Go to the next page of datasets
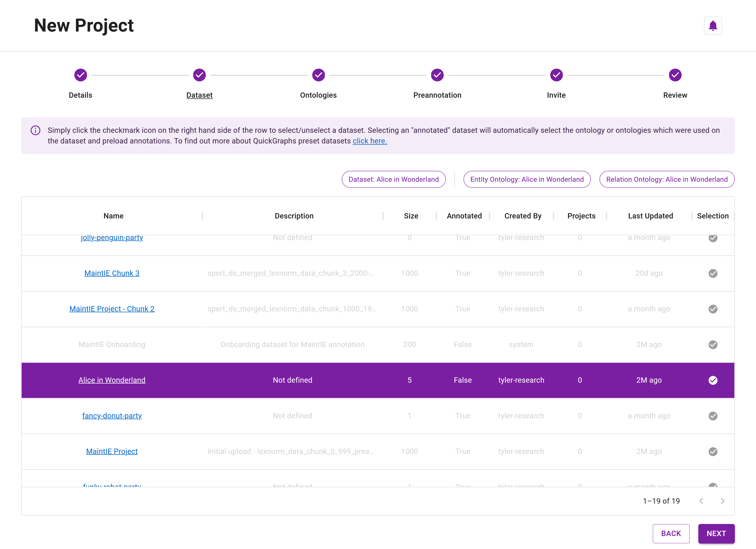The height and width of the screenshot is (549, 756). [723, 501]
